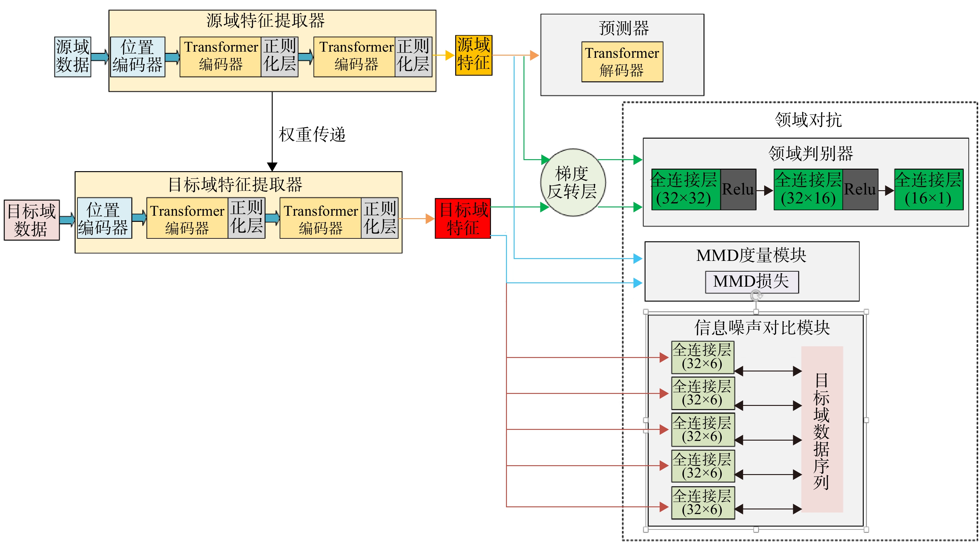Viewport: 980px width, 546px height.
Task: Click the bottom-right selection handle of selected group
Action: (x=866, y=530)
